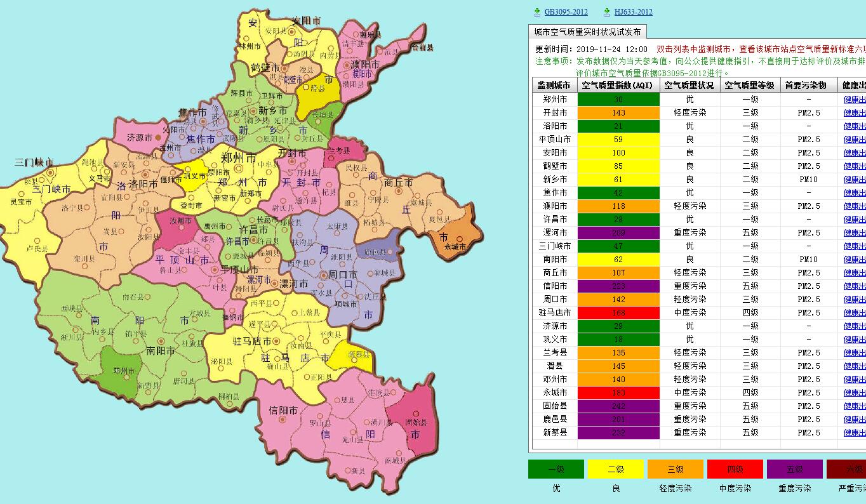This screenshot has width=866, height=504.
Task: Click the Luoyang (洛阳市) city circle marker
Action: [x=145, y=174]
